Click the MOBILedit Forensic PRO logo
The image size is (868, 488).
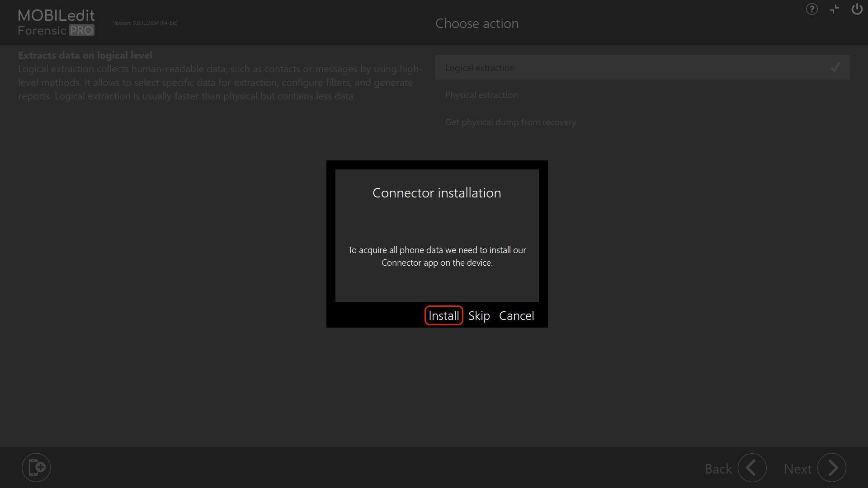coord(56,23)
